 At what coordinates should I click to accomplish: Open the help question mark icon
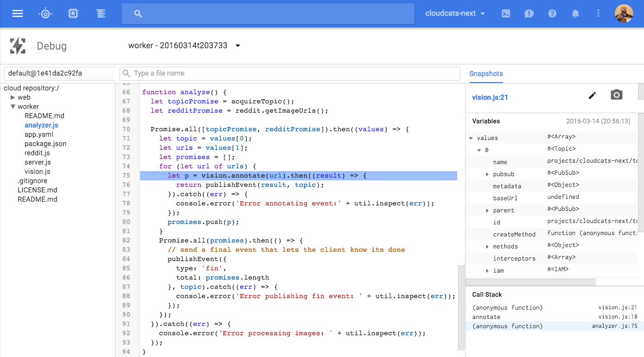tap(552, 13)
